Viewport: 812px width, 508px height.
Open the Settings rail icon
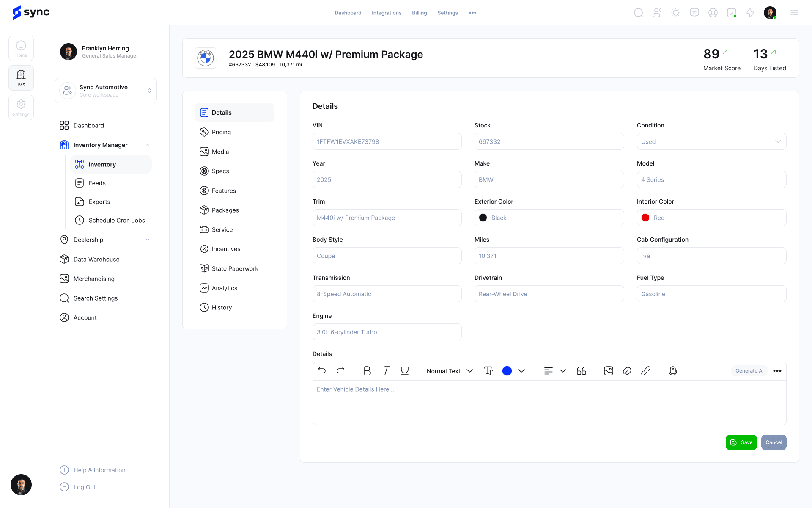click(x=21, y=108)
